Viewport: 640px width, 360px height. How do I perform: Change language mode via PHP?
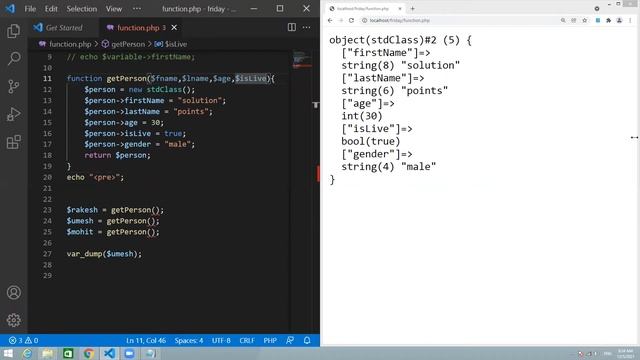270,340
